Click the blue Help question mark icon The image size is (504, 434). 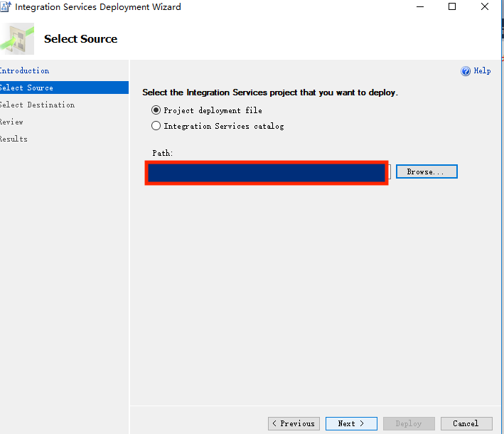tap(466, 71)
